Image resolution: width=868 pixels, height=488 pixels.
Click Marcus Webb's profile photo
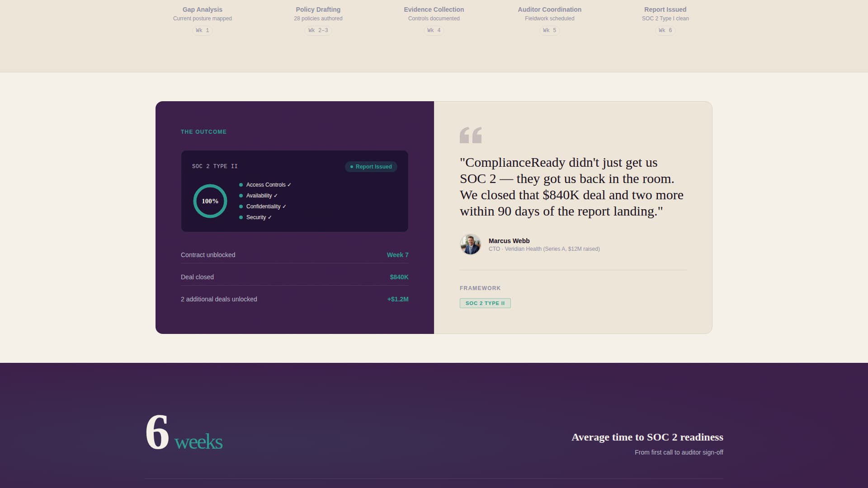coord(470,244)
